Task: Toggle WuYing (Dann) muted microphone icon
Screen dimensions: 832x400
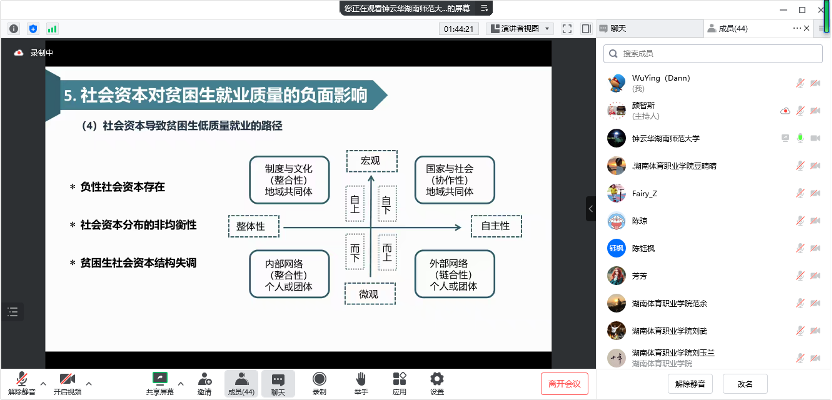Action: click(800, 83)
